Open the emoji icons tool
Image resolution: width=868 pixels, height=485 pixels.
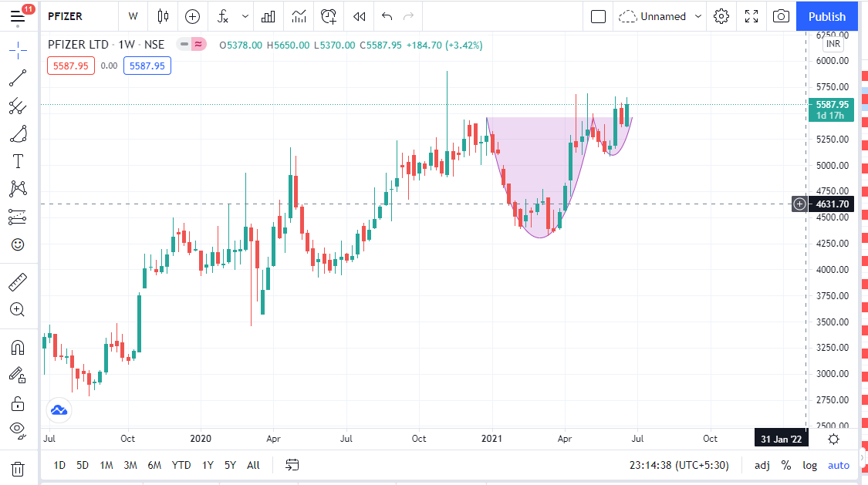tap(18, 244)
